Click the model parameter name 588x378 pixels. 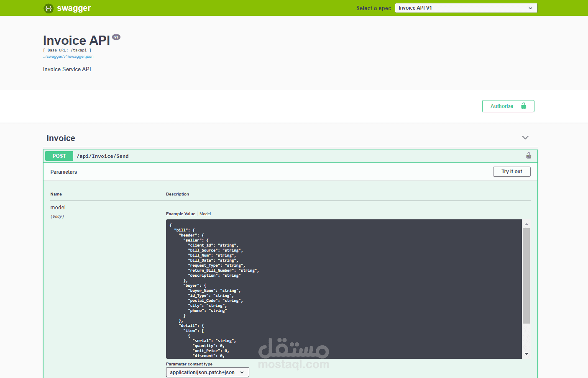coord(58,208)
